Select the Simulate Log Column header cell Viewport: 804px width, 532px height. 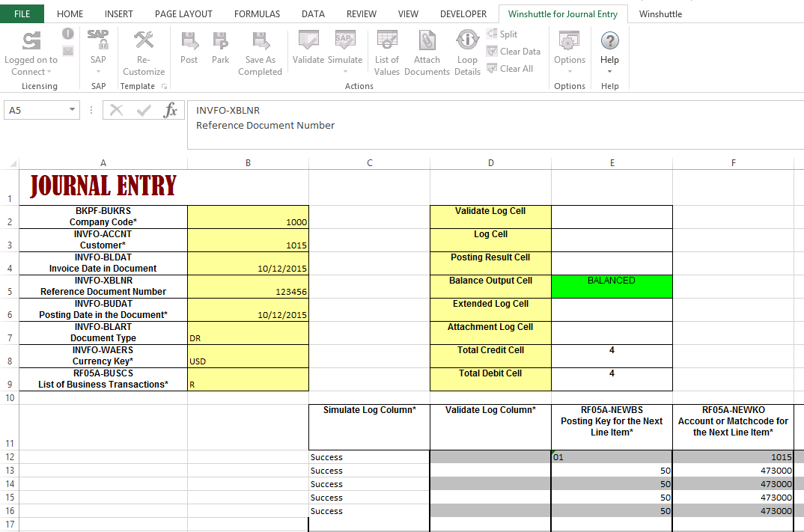[369, 427]
